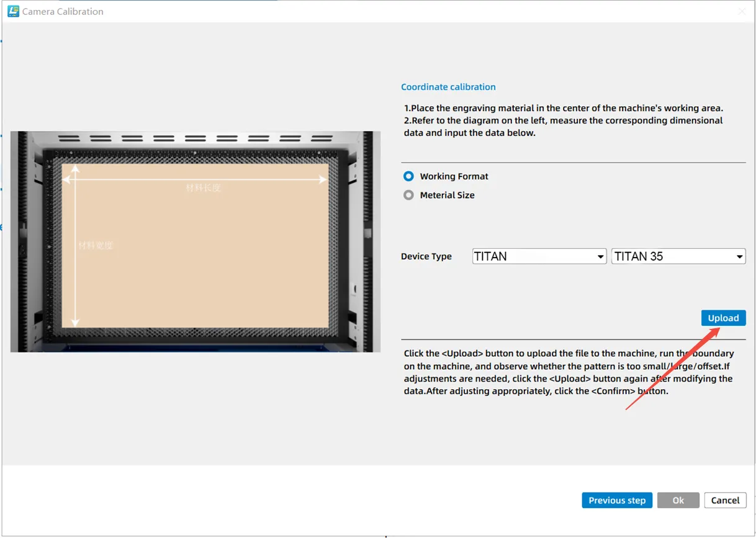The image size is (756, 538).
Task: Select the Meterial Size radio button
Action: tap(408, 195)
